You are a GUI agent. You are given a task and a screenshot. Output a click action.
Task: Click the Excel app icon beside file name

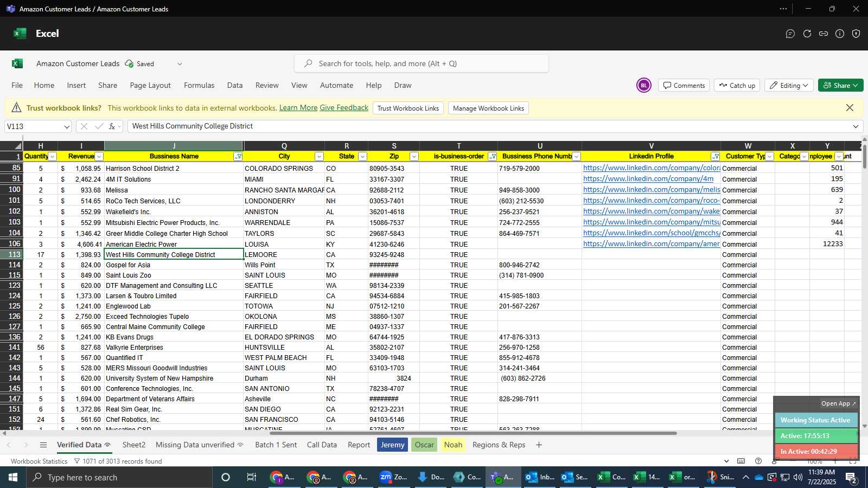click(x=17, y=63)
